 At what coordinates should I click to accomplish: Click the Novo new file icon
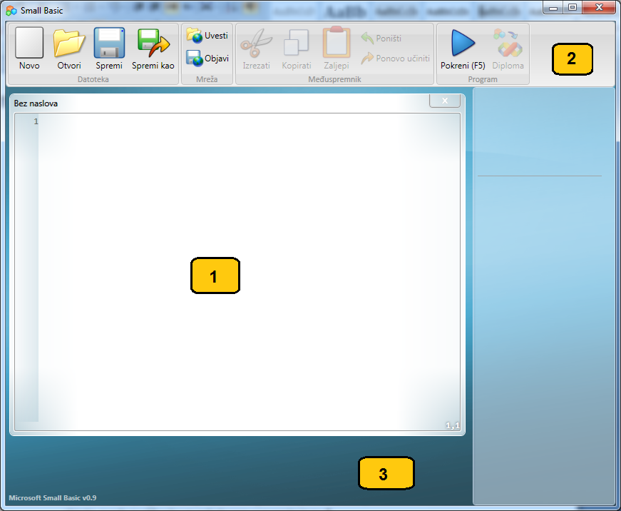pos(29,43)
